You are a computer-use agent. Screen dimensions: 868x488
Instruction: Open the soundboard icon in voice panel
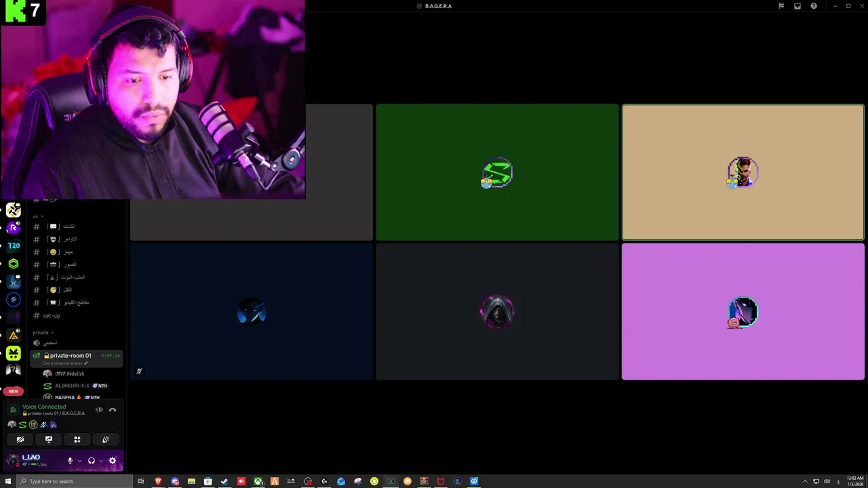[x=106, y=439]
